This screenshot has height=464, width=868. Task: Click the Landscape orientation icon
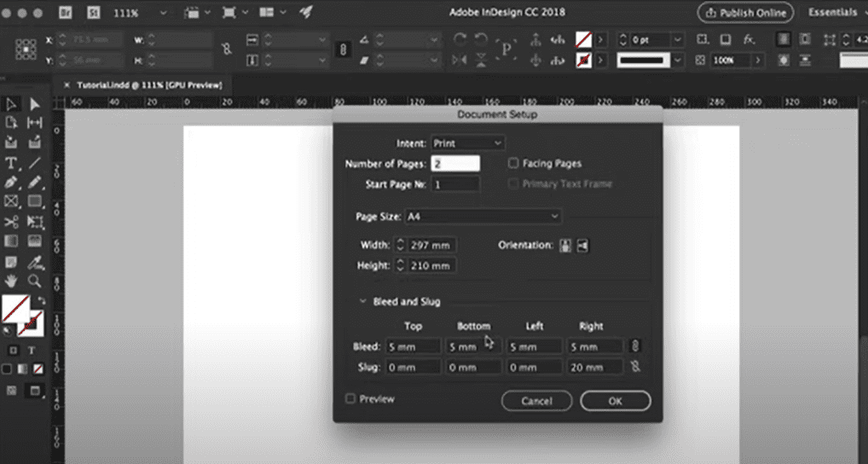click(x=582, y=246)
